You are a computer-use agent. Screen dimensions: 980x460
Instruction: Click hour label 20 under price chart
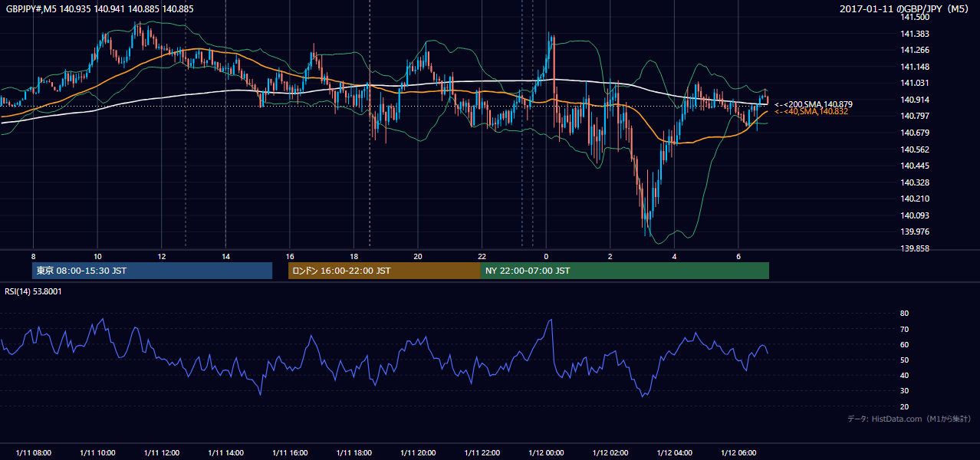coord(418,256)
